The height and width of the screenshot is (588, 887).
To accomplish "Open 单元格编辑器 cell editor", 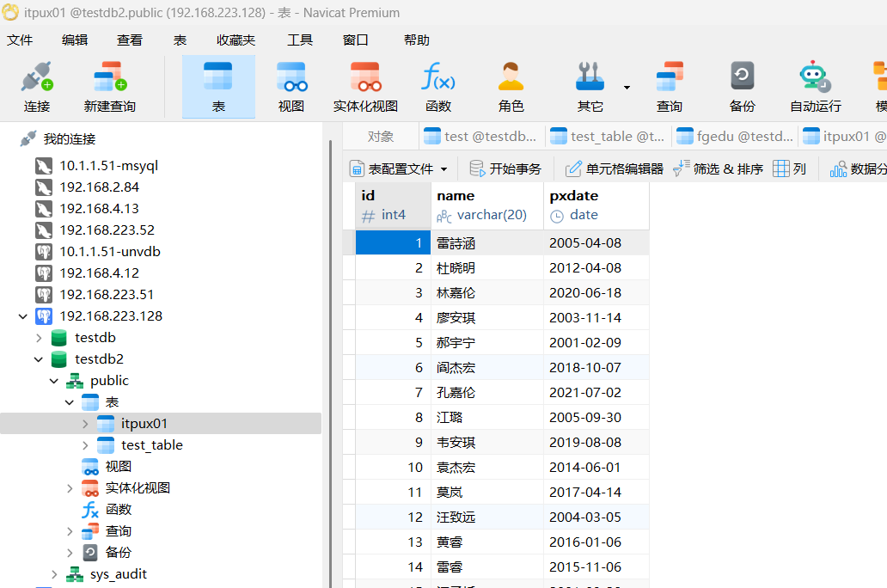I will 615,168.
